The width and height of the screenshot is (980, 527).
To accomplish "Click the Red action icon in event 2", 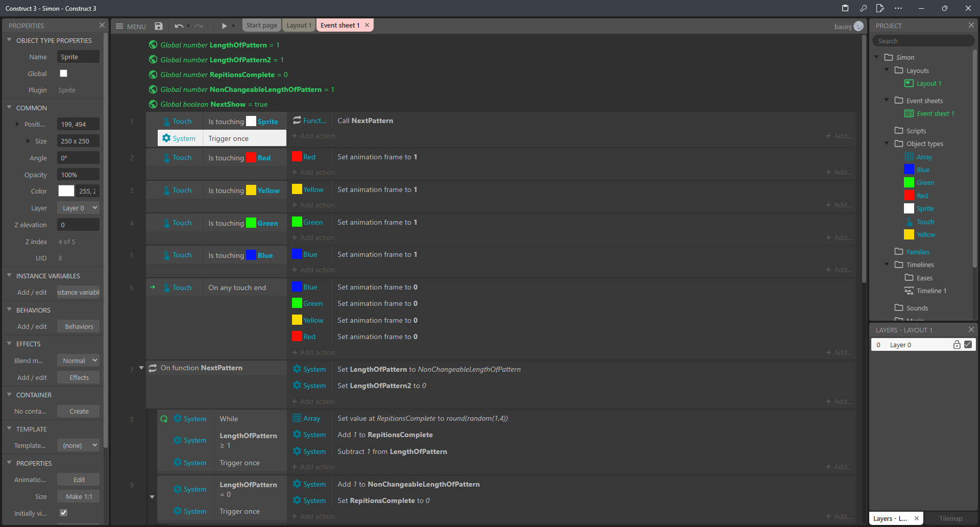I will [x=297, y=156].
